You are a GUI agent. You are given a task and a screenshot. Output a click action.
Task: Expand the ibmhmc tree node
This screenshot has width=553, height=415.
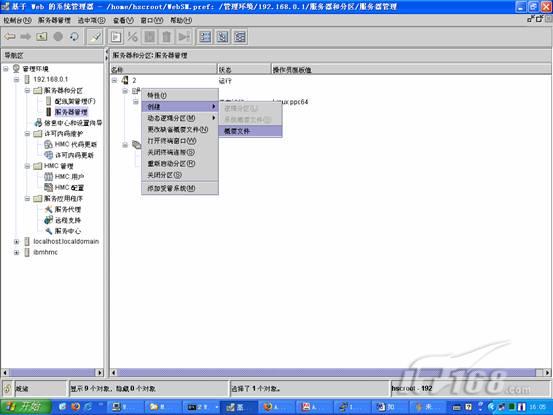click(17, 252)
